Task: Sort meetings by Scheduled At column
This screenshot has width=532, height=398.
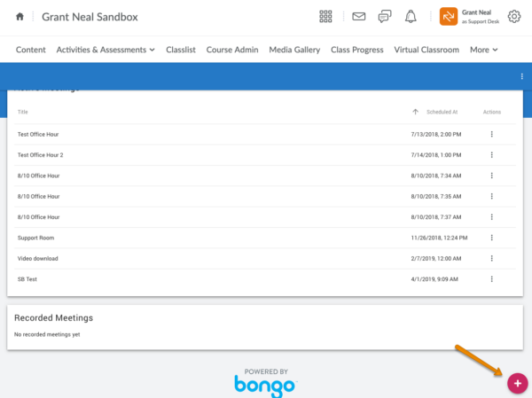Action: coord(441,113)
